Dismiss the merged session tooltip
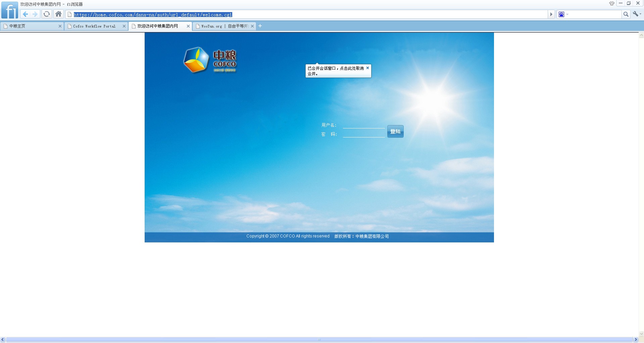The height and width of the screenshot is (343, 644). 367,68
